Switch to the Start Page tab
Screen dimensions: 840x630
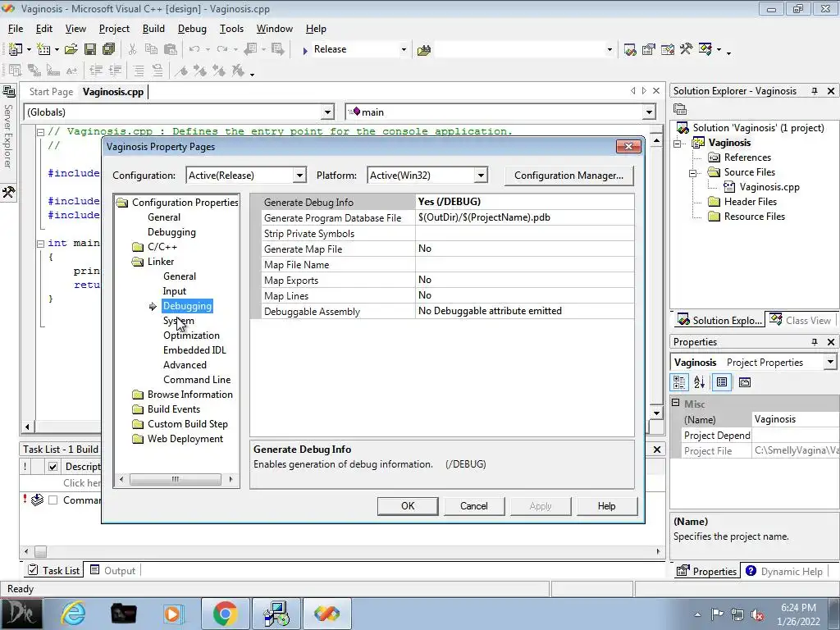(51, 92)
